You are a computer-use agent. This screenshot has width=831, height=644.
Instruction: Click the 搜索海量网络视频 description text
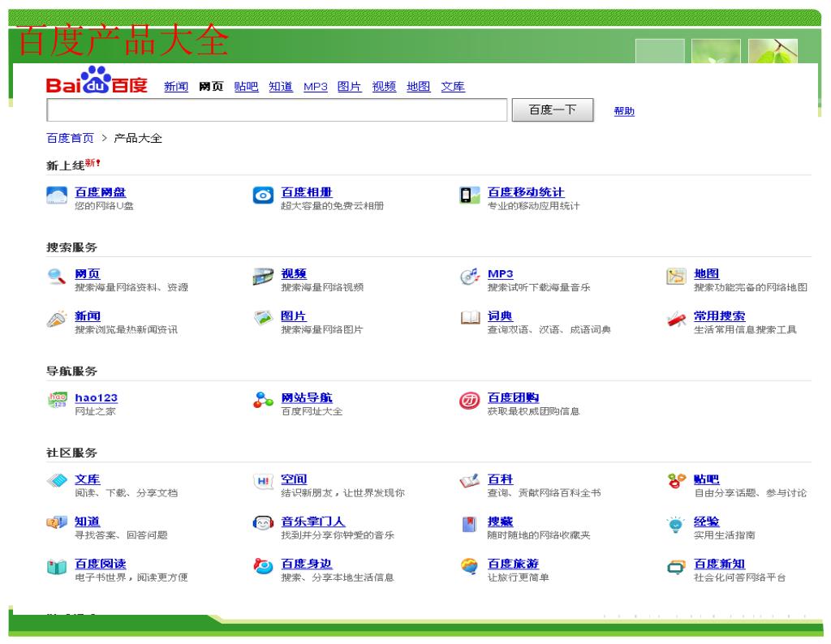pyautogui.click(x=322, y=288)
